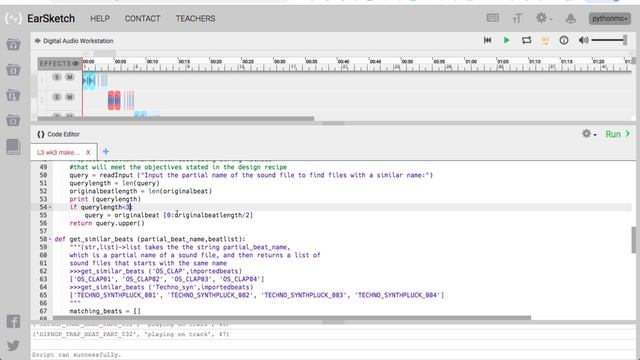
Task: Click the 'Script ran successfully.' console message
Action: point(76,355)
